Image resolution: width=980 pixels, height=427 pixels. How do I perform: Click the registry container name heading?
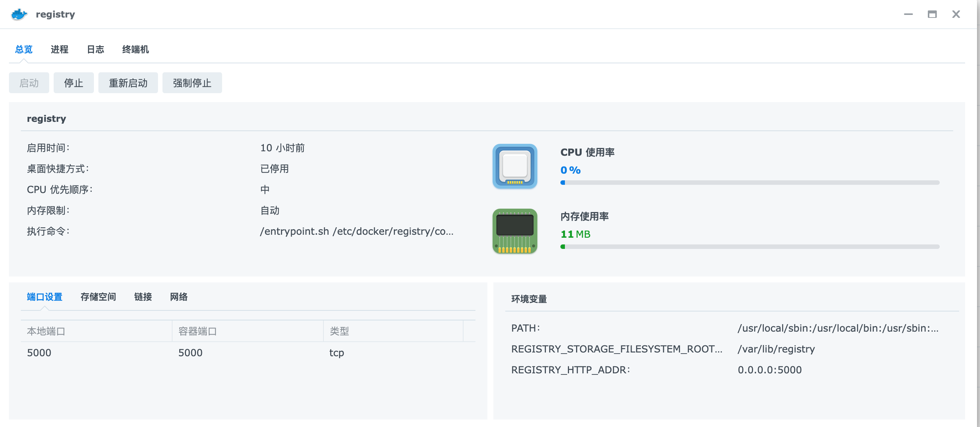[47, 119]
